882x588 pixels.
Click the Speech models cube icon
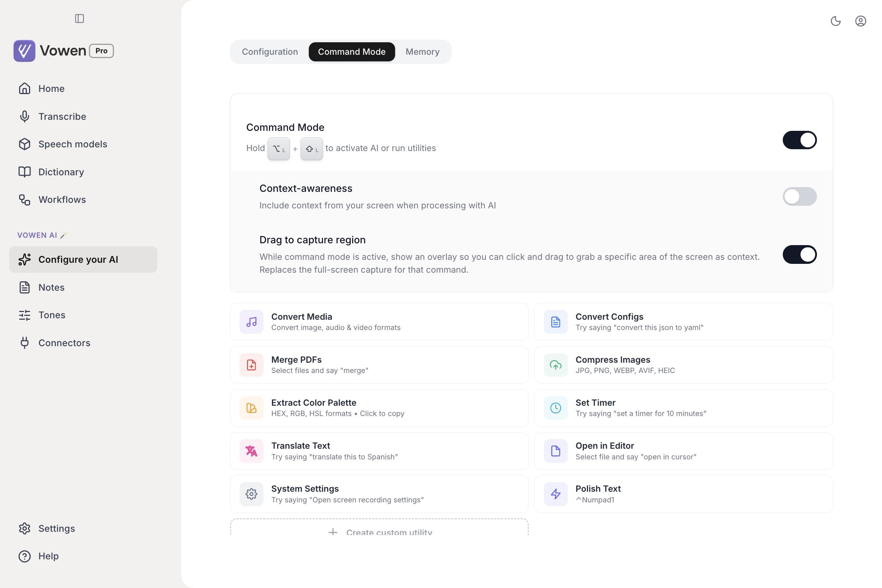[25, 144]
